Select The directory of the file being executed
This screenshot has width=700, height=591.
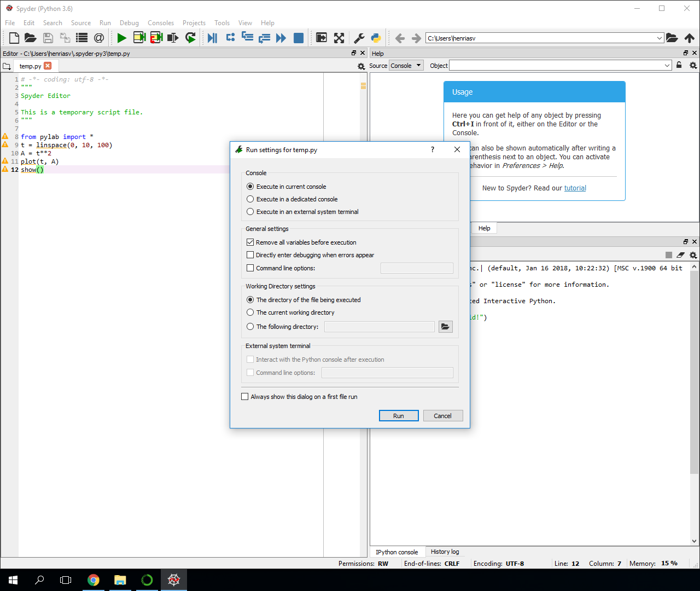click(304, 300)
